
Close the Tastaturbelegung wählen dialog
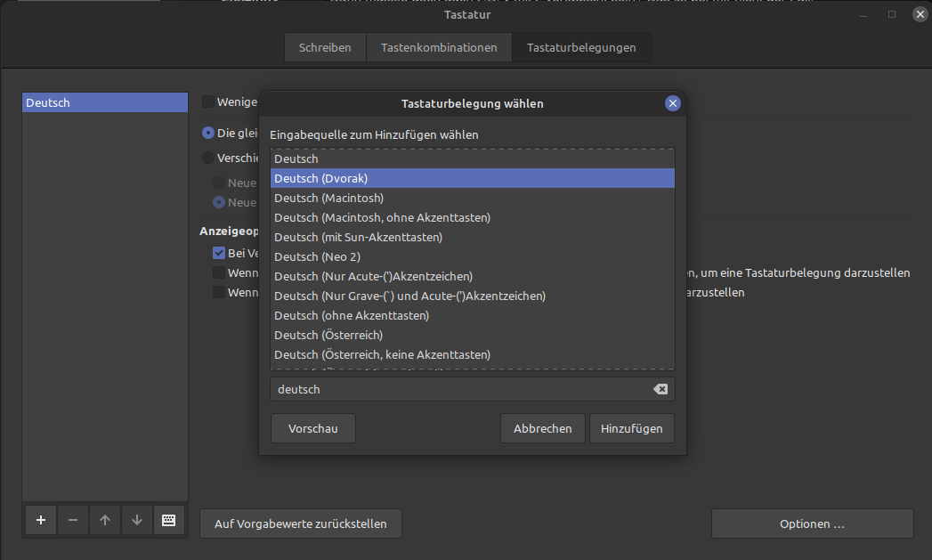tap(673, 103)
